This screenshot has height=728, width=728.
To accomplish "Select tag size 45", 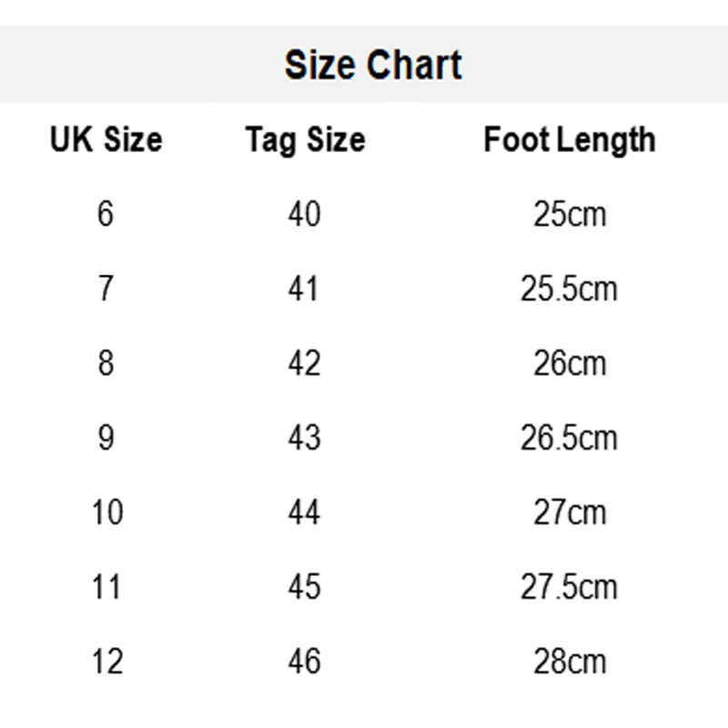I will pyautogui.click(x=304, y=587).
